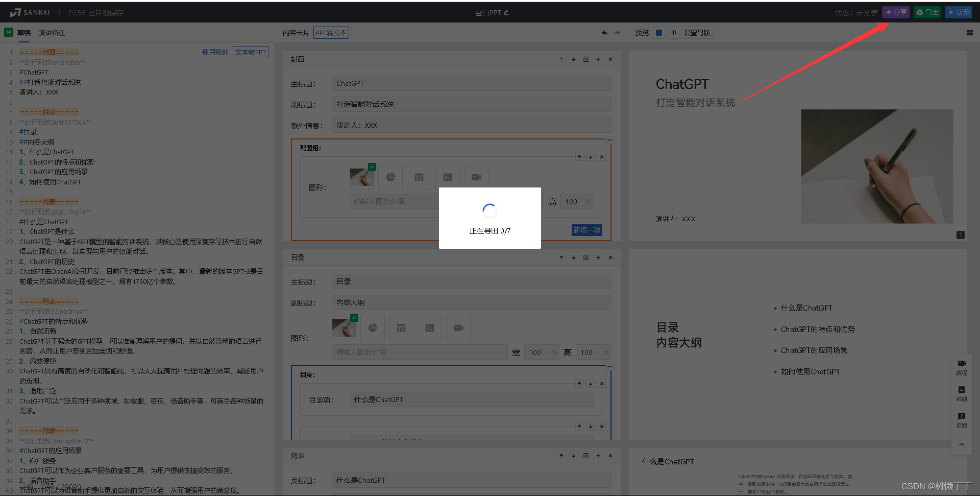Click the 文本转PPT button
Screen dimensions: 980x496
point(251,52)
